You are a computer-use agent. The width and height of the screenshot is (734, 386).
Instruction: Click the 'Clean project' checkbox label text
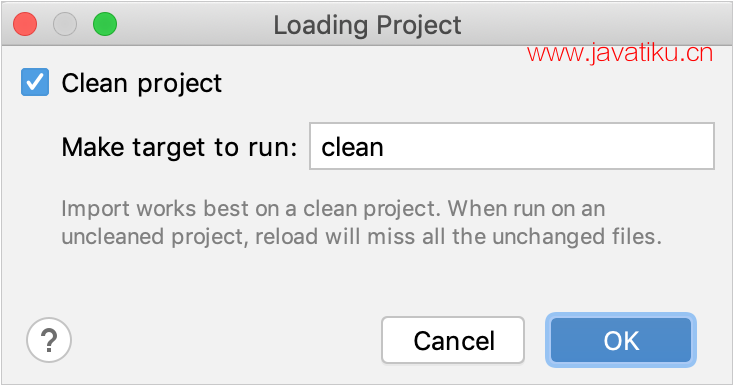coord(141,84)
